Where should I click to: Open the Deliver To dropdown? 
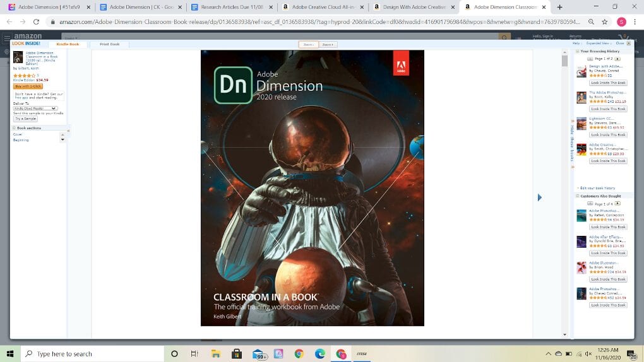(35, 108)
